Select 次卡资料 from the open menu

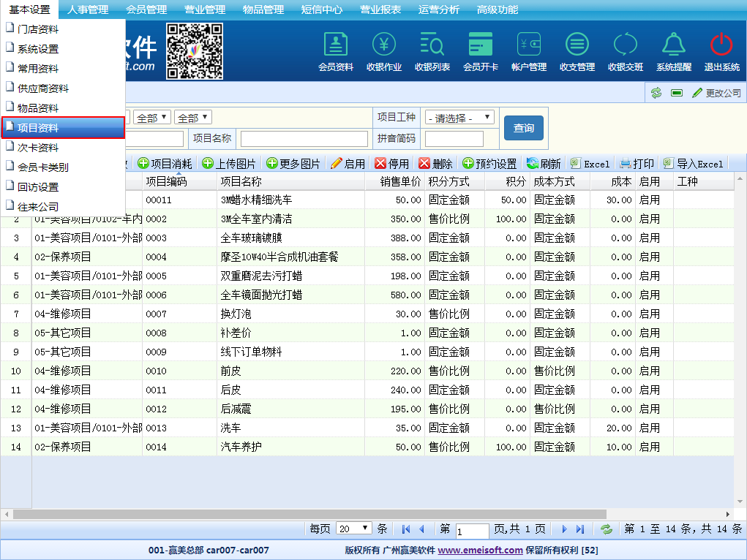[38, 148]
